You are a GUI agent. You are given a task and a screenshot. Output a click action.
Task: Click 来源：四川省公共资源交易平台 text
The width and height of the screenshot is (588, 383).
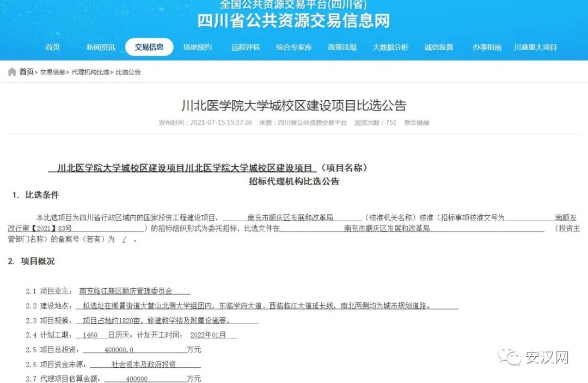tap(303, 123)
